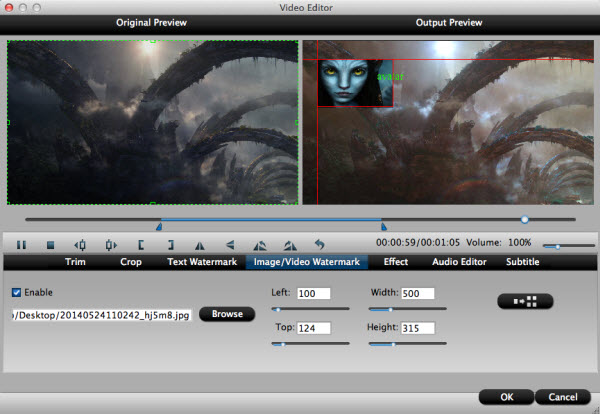600x414 pixels.
Task: Click the Height slider
Action: pyautogui.click(x=408, y=344)
